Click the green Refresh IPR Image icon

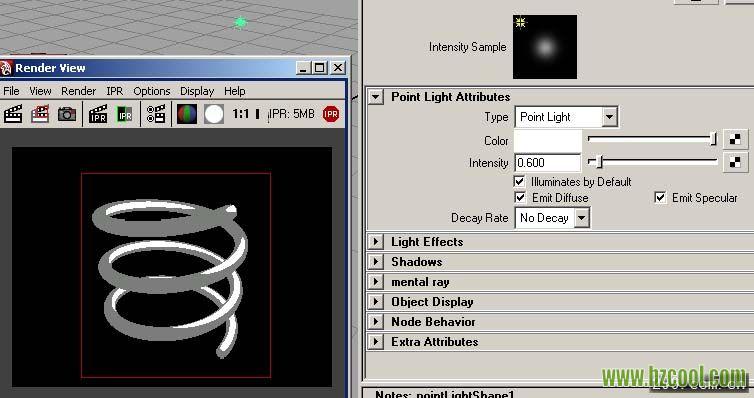[x=125, y=114]
